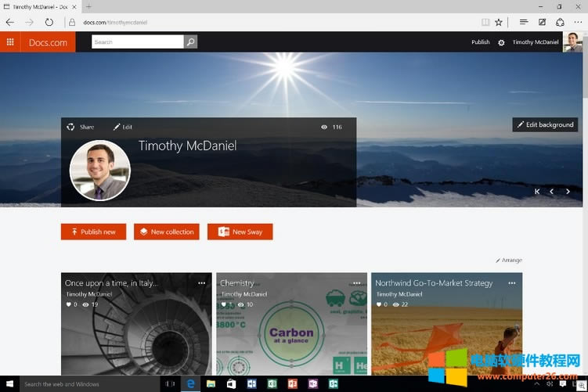Viewport: 588px width, 392px height.
Task: Open more options on Once upon a time card
Action: [202, 283]
